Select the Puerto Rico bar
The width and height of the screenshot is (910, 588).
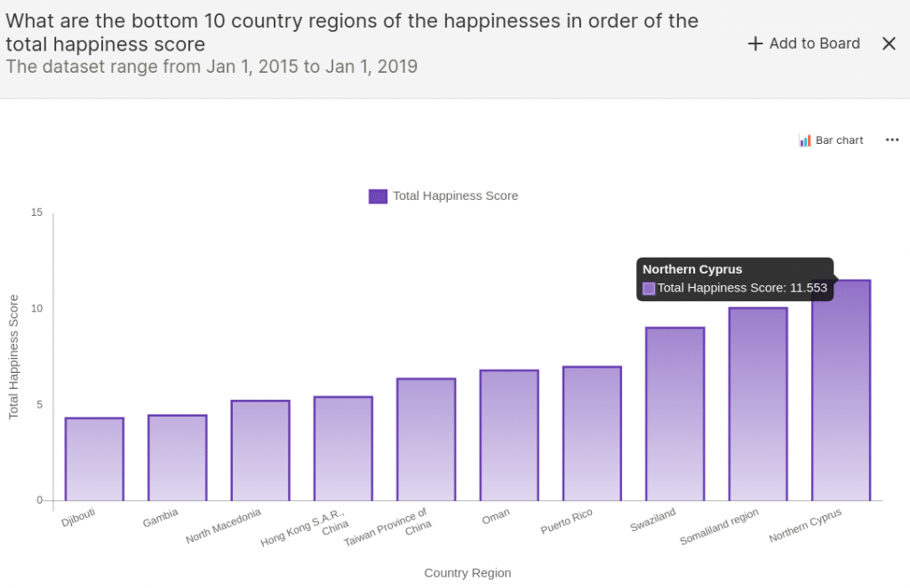click(592, 433)
